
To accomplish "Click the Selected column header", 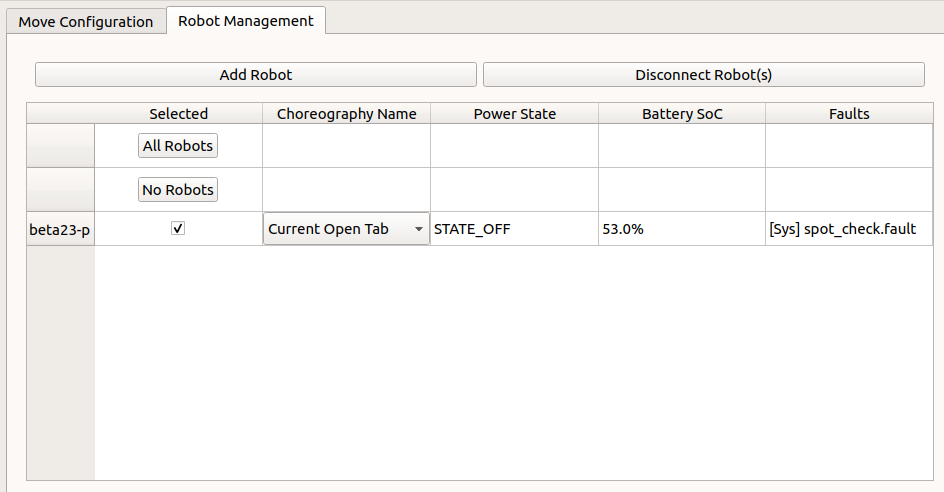I will pyautogui.click(x=178, y=114).
